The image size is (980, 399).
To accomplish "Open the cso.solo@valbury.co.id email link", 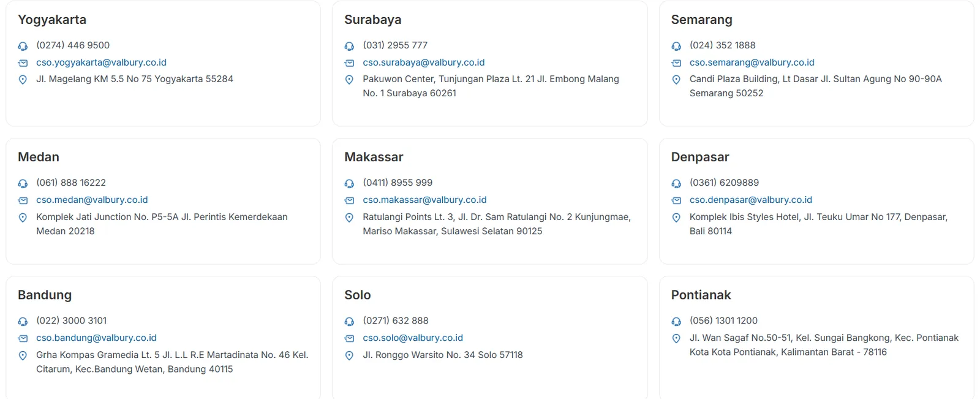I will pos(413,338).
